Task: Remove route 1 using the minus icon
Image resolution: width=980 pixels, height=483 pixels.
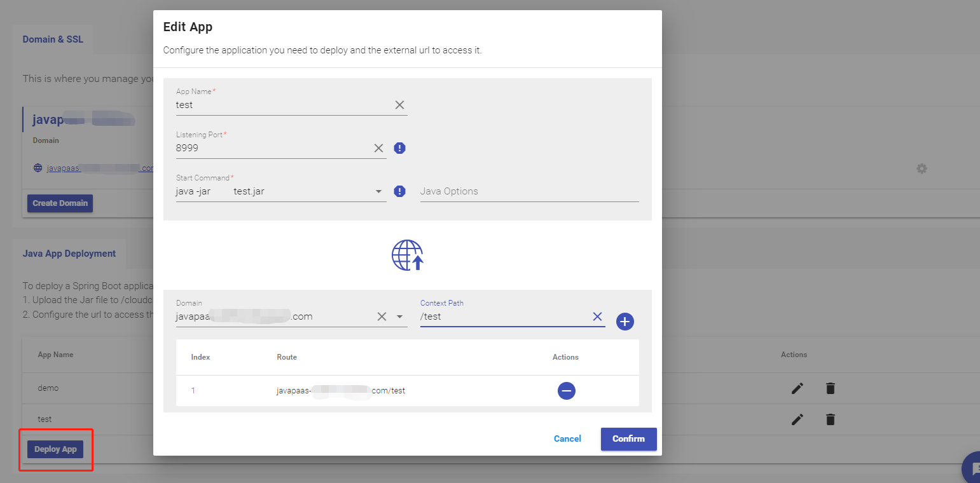Action: [567, 391]
